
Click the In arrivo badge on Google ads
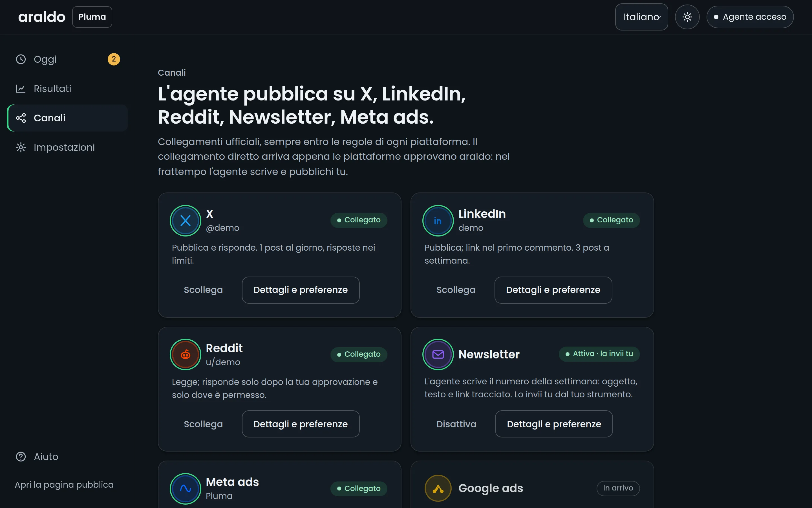618,488
